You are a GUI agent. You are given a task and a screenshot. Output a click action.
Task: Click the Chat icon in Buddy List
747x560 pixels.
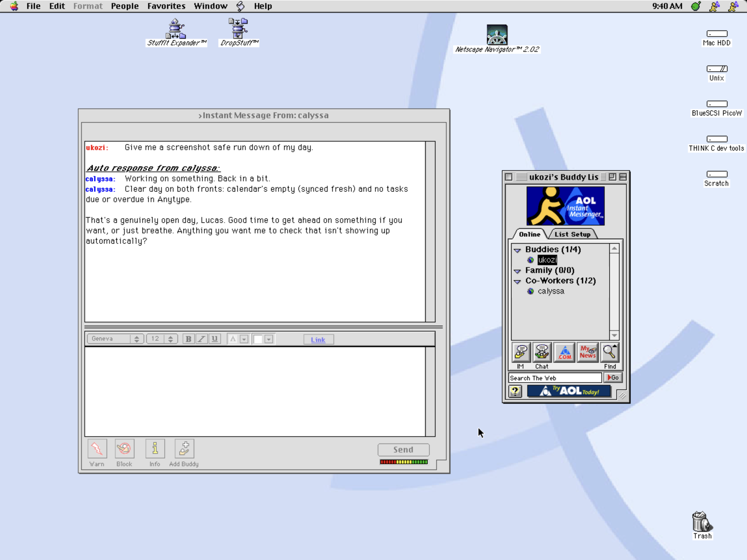pos(542,352)
